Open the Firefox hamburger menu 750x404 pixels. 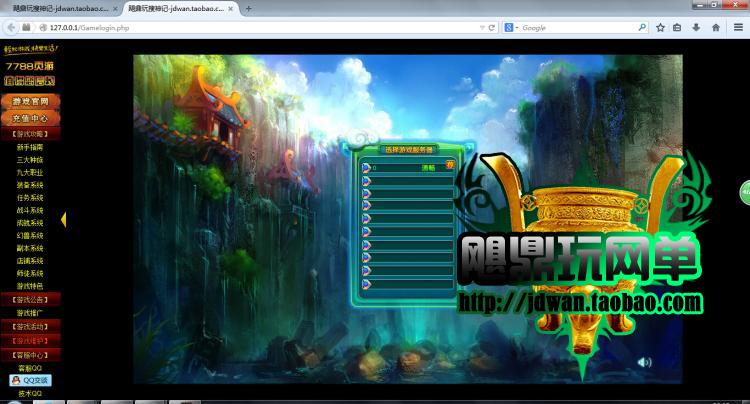(x=736, y=27)
